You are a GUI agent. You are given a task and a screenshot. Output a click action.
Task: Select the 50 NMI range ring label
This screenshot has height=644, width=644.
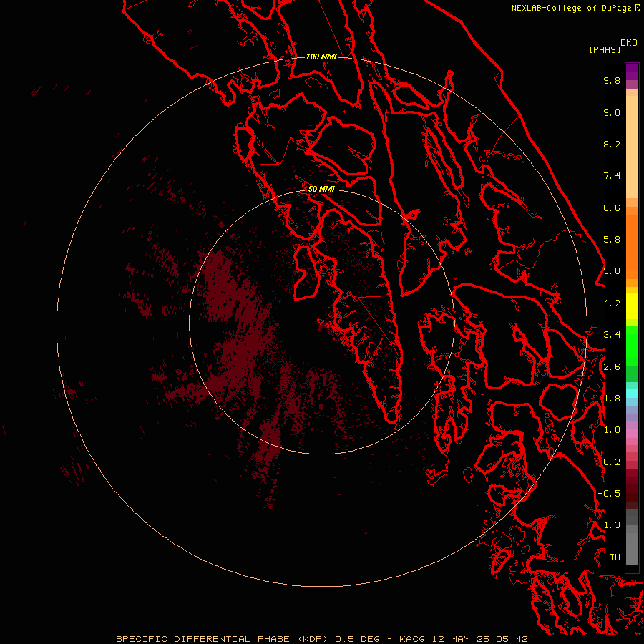coord(321,189)
